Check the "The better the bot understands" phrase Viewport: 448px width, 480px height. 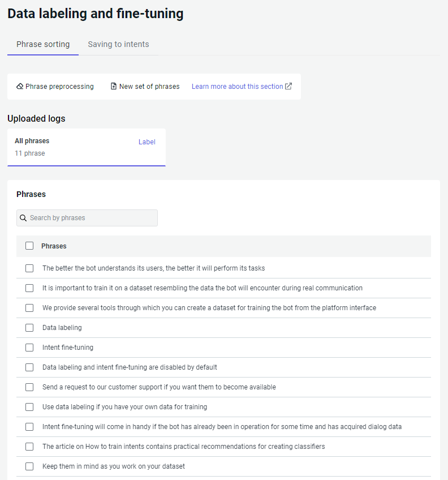pos(29,268)
